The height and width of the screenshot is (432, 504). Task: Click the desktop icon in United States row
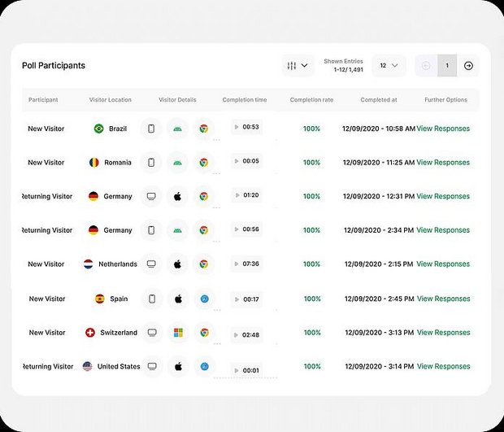151,367
